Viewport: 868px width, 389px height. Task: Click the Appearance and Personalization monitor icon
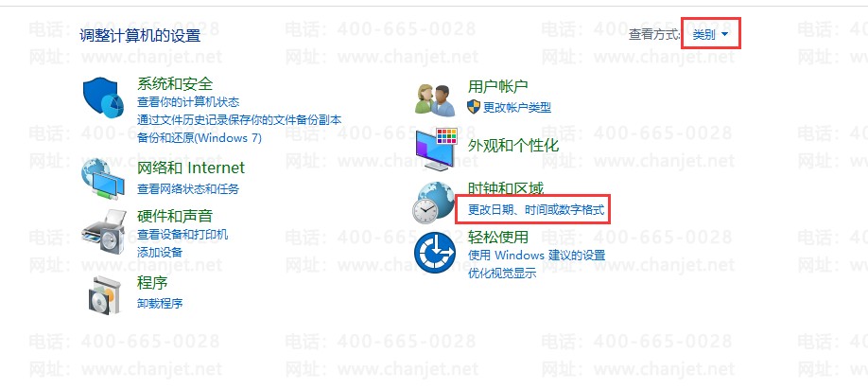[436, 149]
